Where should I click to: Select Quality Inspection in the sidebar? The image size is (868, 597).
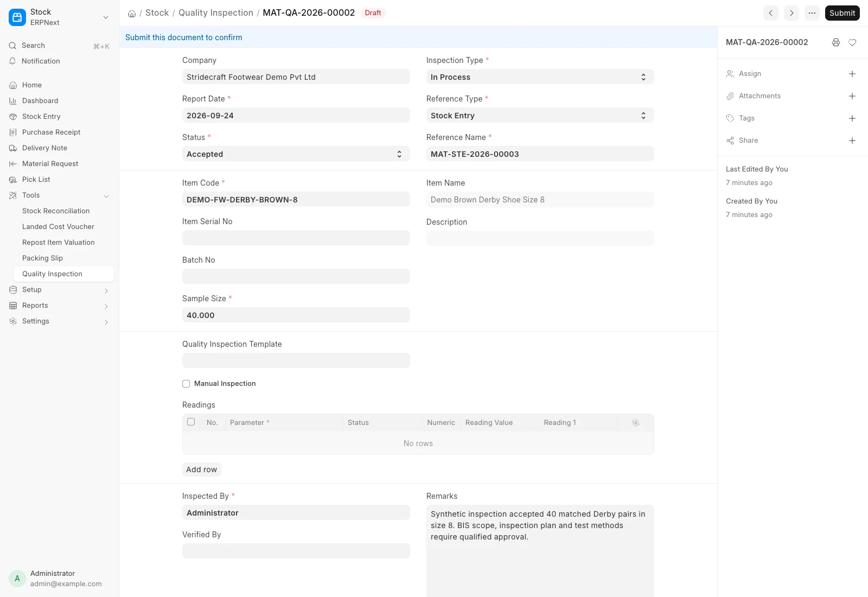click(63, 274)
